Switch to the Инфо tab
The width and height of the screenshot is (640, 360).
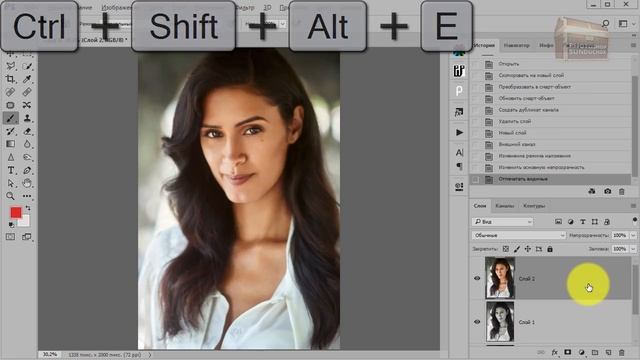(x=546, y=45)
